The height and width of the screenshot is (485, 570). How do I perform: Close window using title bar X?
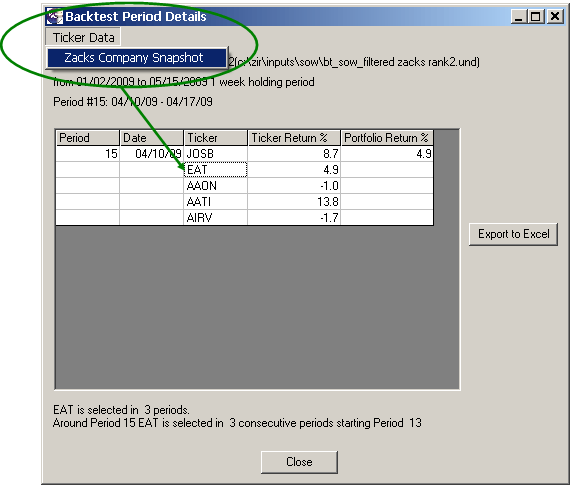555,16
